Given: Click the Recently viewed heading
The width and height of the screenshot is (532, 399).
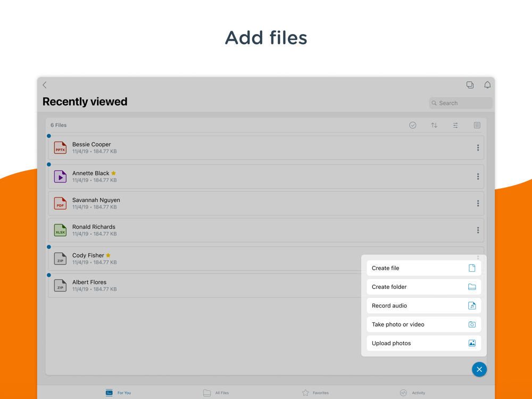Looking at the screenshot, I should pyautogui.click(x=85, y=102).
